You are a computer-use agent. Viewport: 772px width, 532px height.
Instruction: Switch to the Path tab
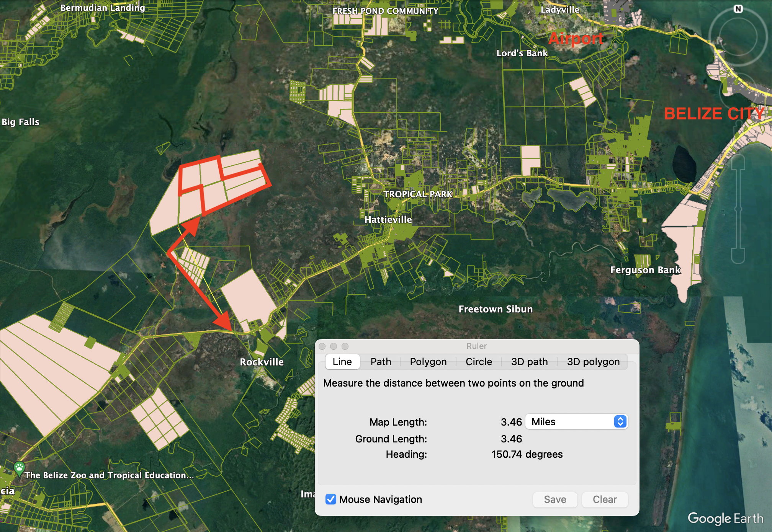(381, 362)
